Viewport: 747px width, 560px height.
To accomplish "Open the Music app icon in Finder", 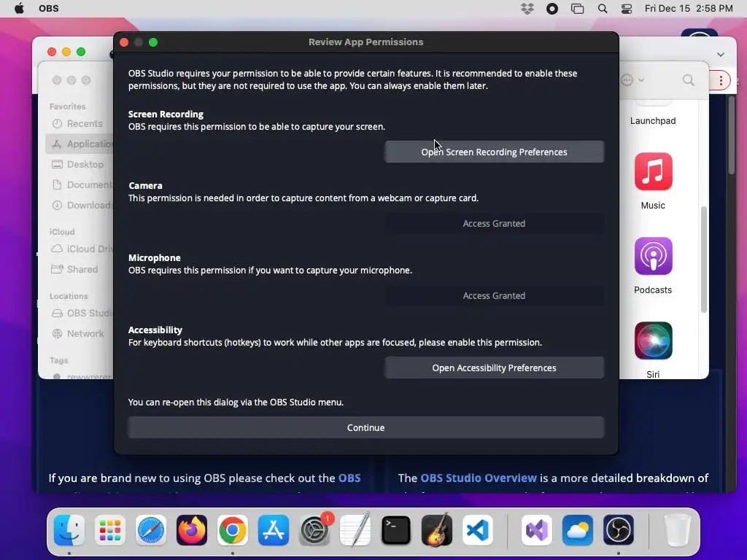I will (653, 171).
